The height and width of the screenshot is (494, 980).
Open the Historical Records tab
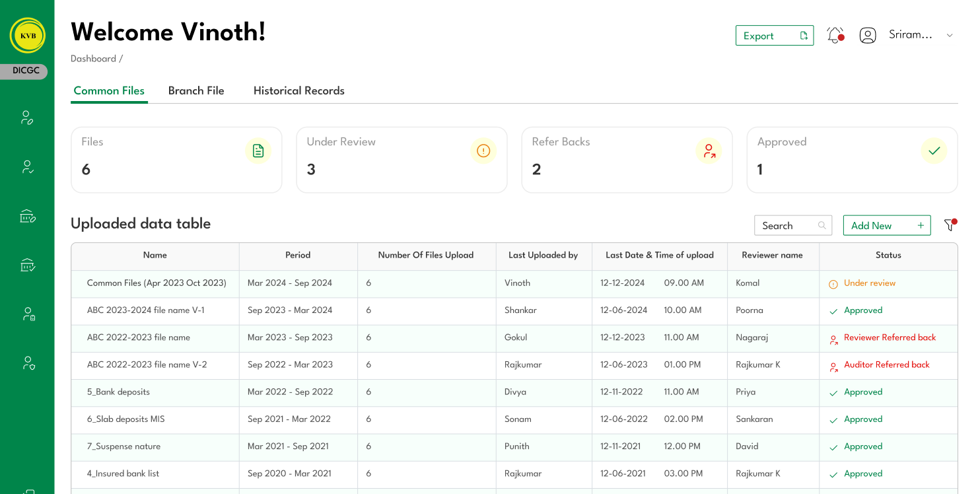pyautogui.click(x=299, y=91)
